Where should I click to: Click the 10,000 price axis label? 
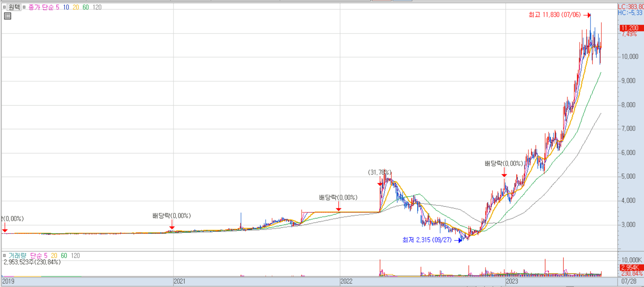pos(630,57)
